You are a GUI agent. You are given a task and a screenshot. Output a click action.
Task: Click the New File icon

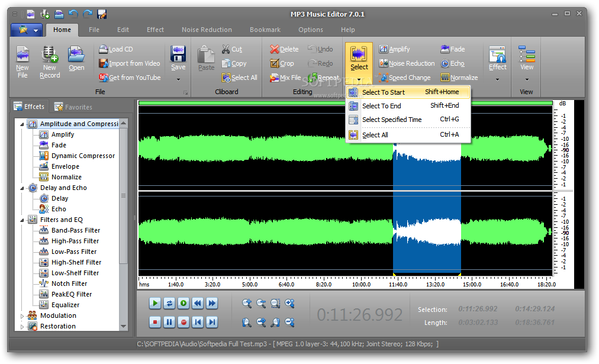(22, 62)
